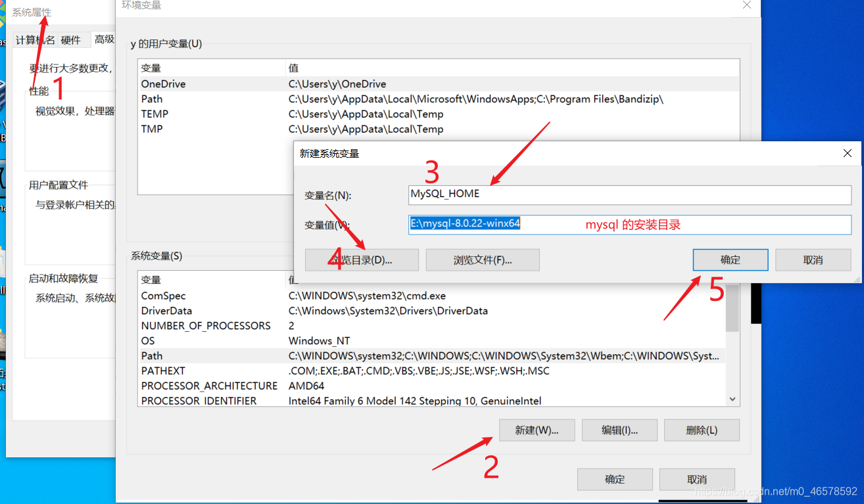Click the C:\Users\y\OneDrive value cell
Screen dimensions: 864x504
tap(337, 84)
